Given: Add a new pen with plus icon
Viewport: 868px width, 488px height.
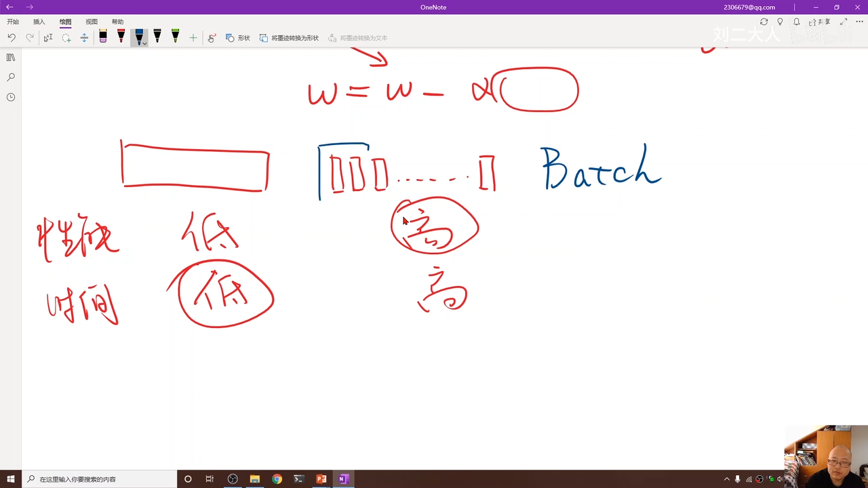Looking at the screenshot, I should pyautogui.click(x=193, y=38).
